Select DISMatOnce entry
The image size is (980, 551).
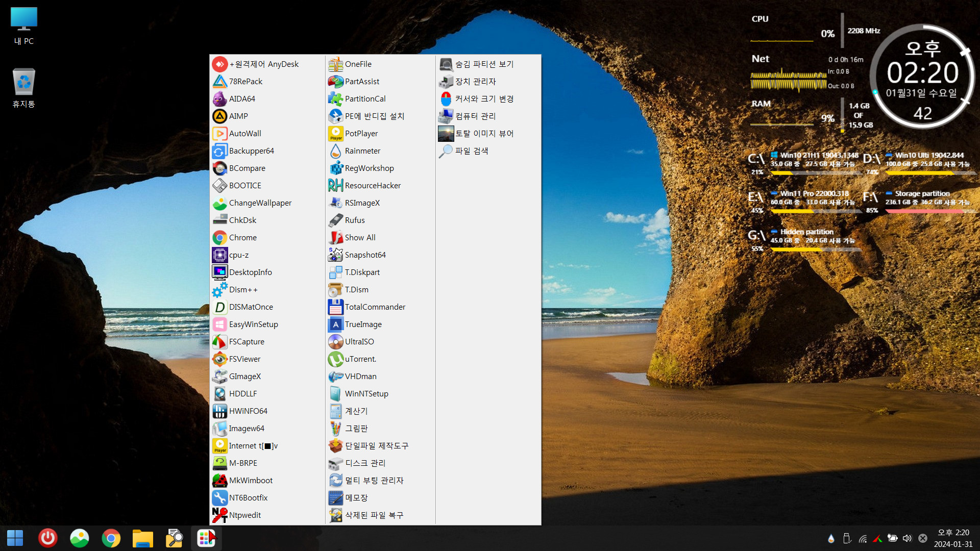coord(267,307)
